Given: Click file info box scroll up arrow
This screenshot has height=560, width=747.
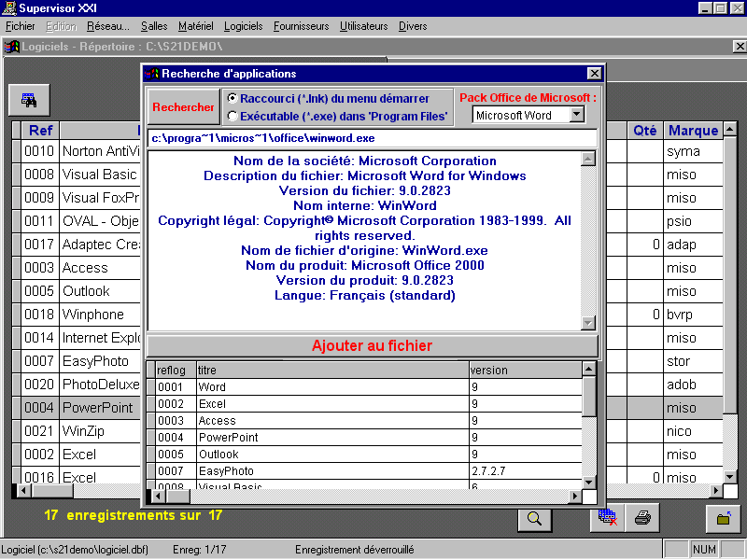Looking at the screenshot, I should [588, 159].
